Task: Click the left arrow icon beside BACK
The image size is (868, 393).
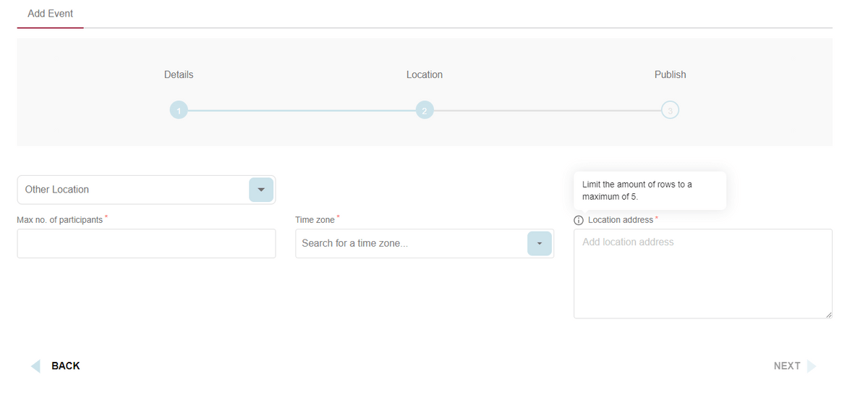Action: (35, 366)
